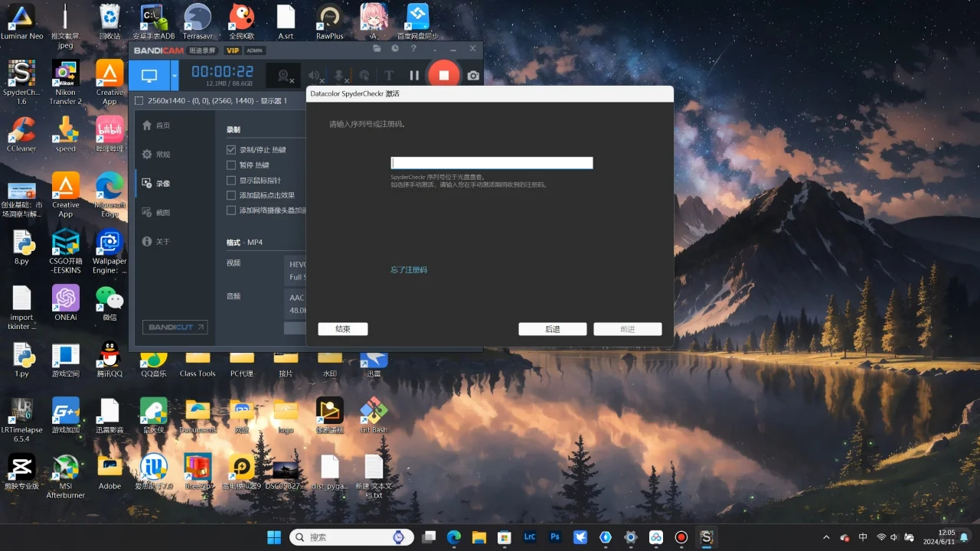
Task: Click the serial number input field
Action: (x=492, y=163)
